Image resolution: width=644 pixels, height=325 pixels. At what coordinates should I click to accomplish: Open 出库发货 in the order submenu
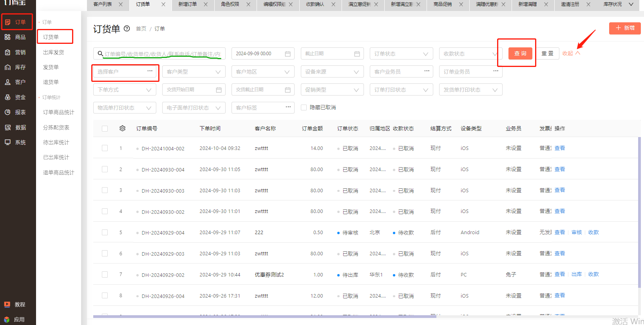pyautogui.click(x=54, y=52)
